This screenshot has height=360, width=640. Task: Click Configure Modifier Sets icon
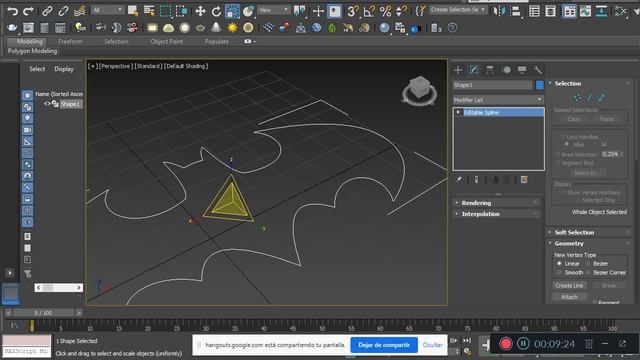pyautogui.click(x=524, y=180)
